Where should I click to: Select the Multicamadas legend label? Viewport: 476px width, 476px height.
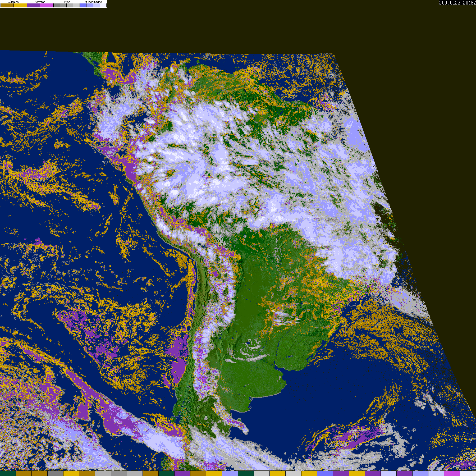pos(93,2)
